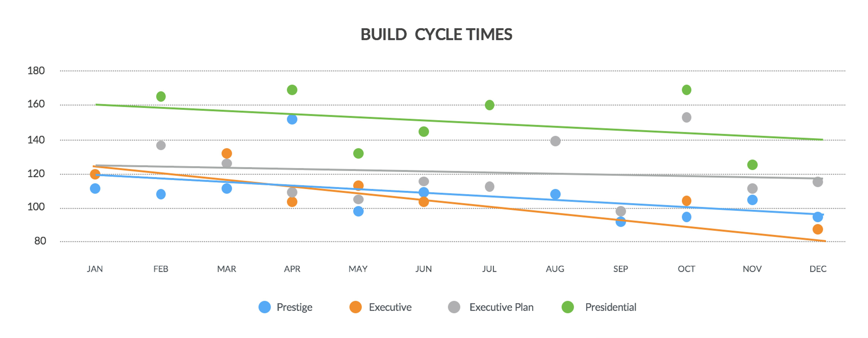Click the gray Executive Plan legend circle
This screenshot has height=338, width=868.
454,307
